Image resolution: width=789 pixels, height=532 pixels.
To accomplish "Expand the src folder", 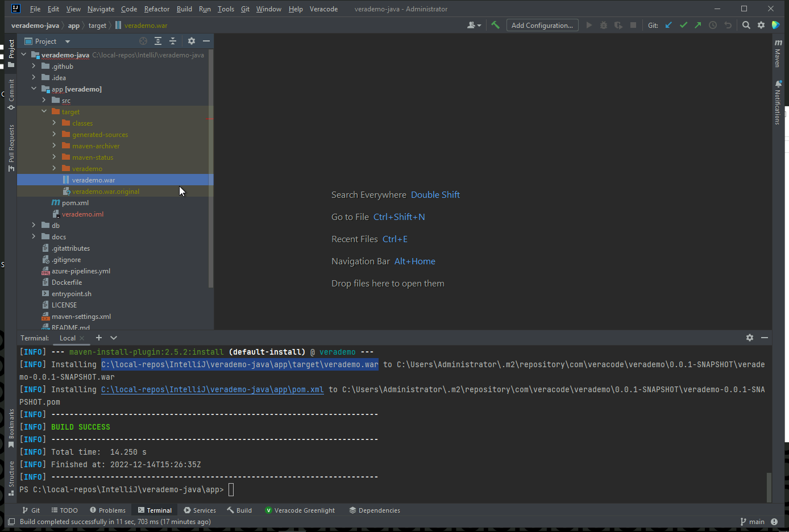I will pyautogui.click(x=44, y=100).
